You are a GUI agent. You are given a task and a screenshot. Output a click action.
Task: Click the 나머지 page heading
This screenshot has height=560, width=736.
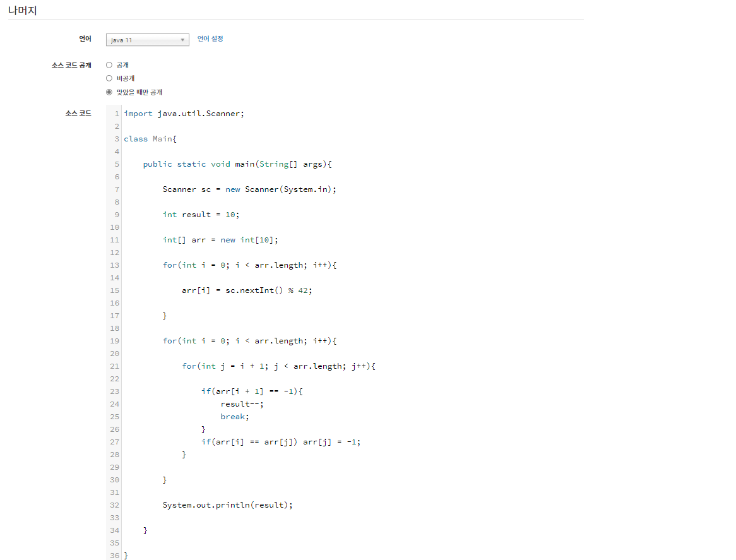[23, 10]
